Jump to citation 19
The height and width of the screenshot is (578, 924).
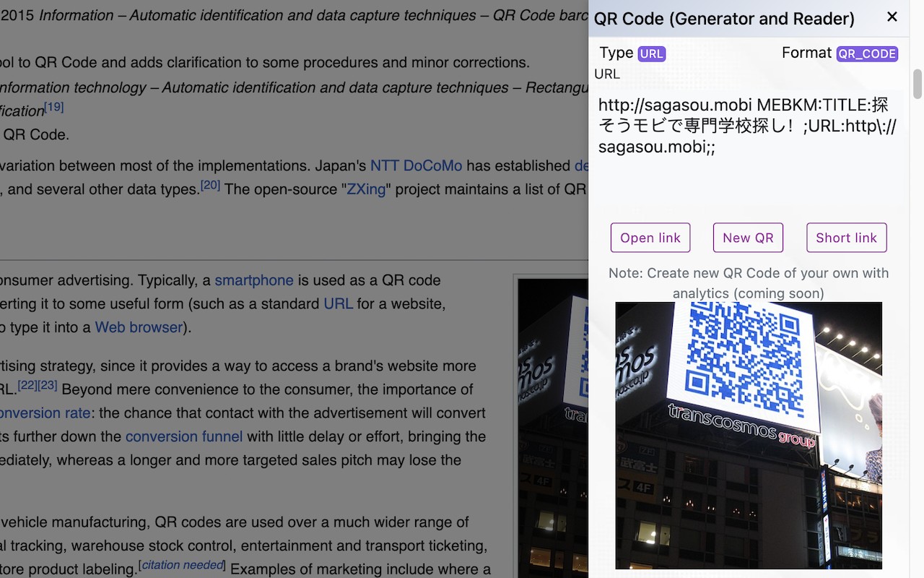pyautogui.click(x=54, y=107)
